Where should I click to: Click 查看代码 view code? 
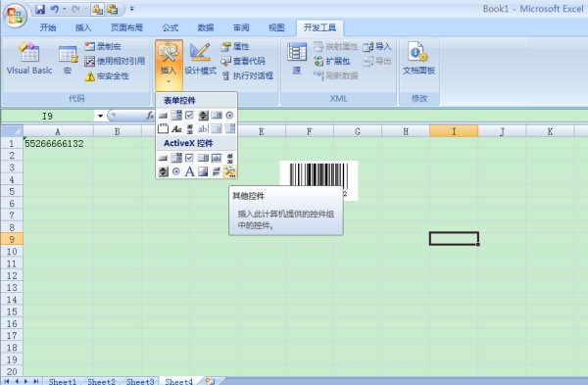click(x=243, y=61)
